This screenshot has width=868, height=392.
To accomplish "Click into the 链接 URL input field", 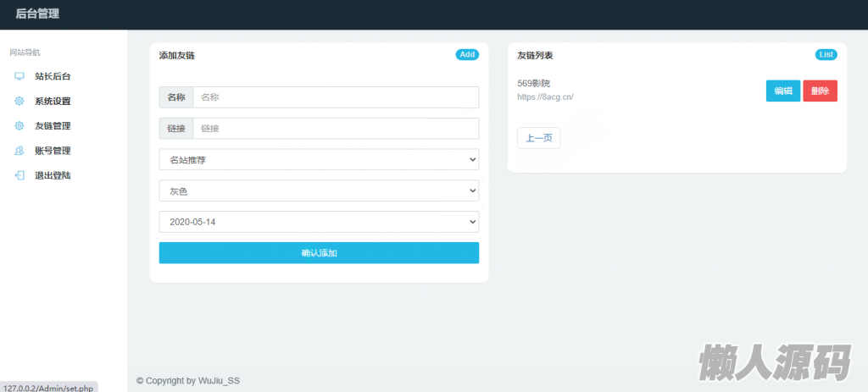I will 335,129.
